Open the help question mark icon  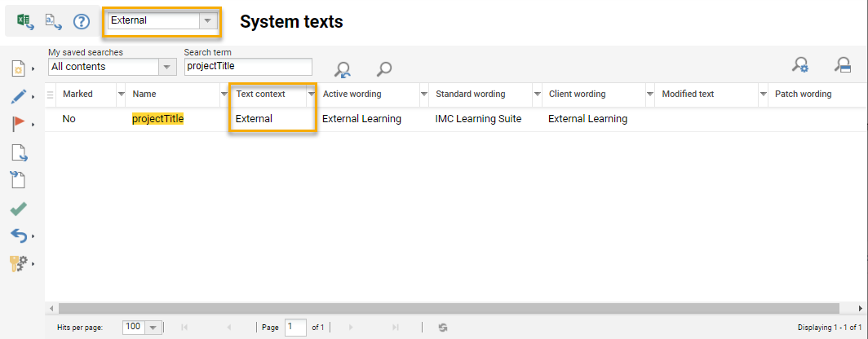[x=82, y=21]
